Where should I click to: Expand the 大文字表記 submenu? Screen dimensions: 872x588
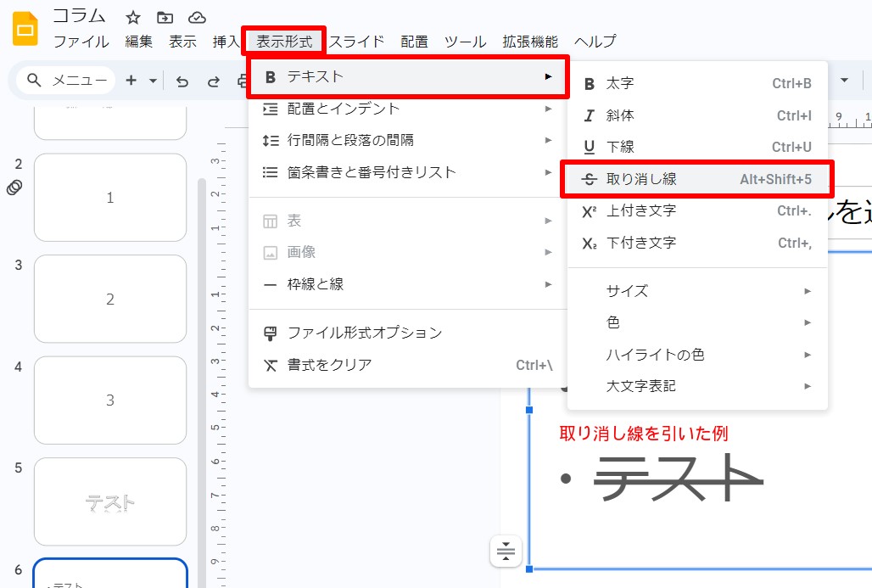point(697,386)
